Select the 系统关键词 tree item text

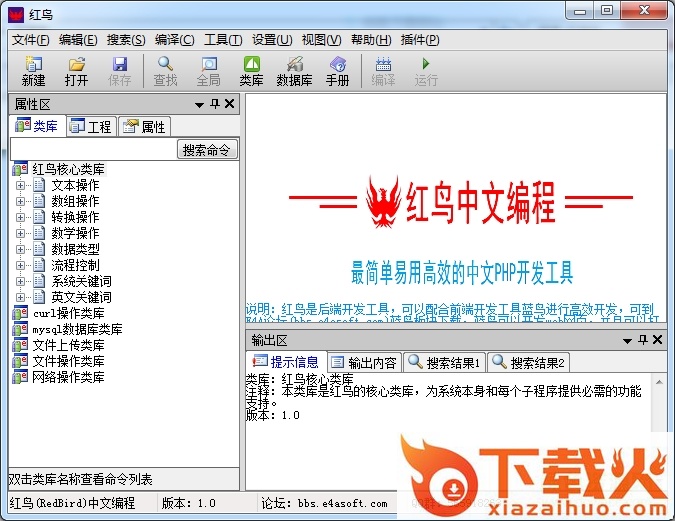point(81,281)
